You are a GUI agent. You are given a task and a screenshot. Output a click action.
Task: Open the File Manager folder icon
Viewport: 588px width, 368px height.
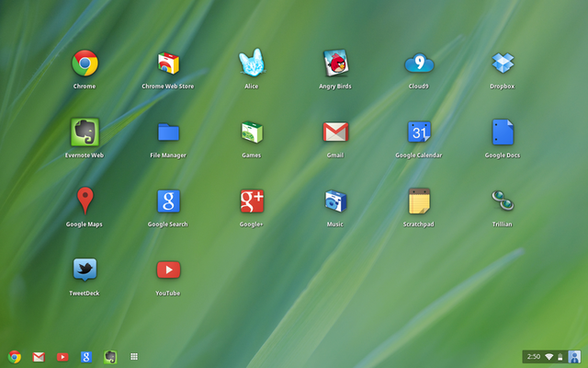(168, 132)
